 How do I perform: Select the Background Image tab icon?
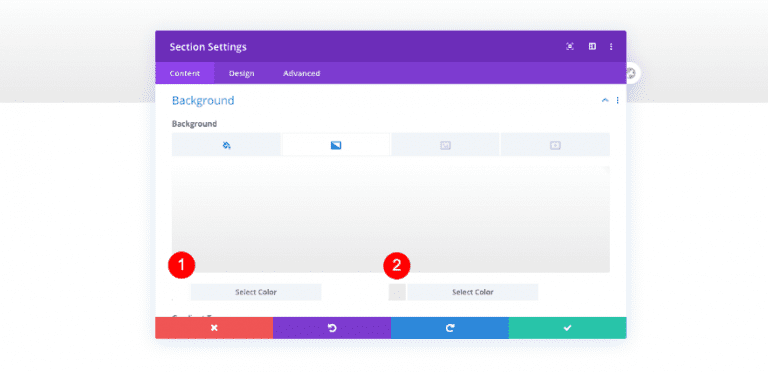click(445, 145)
